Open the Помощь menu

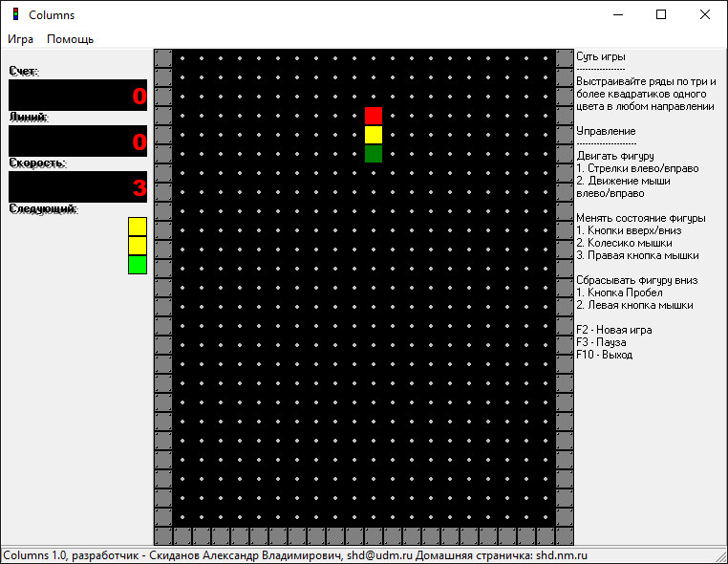coord(70,39)
